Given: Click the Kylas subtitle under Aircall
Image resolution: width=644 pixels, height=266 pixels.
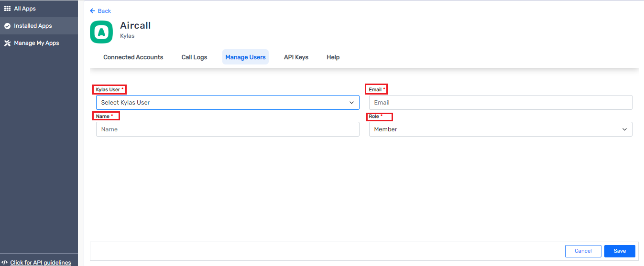Looking at the screenshot, I should point(127,36).
